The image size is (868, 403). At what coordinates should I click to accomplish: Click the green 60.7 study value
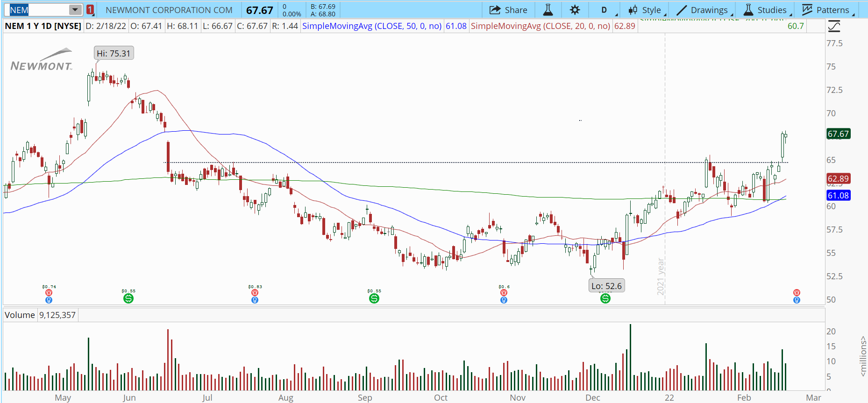click(796, 26)
